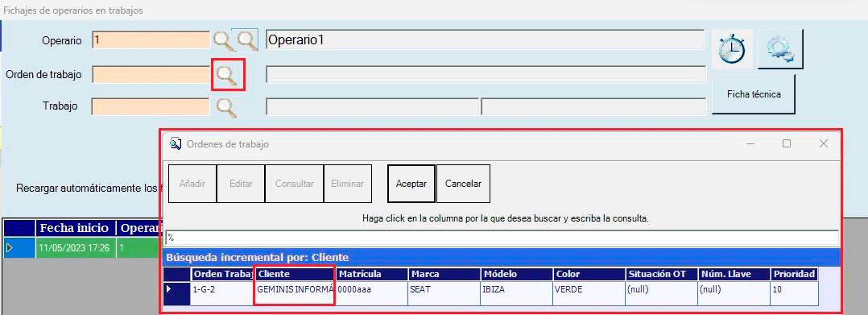The width and height of the screenshot is (868, 315).
Task: Click the search query box containing %
Action: point(502,238)
